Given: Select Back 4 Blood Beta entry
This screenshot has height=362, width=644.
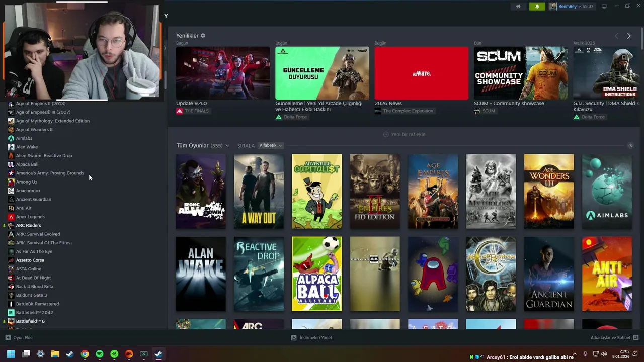Looking at the screenshot, I should point(35,287).
